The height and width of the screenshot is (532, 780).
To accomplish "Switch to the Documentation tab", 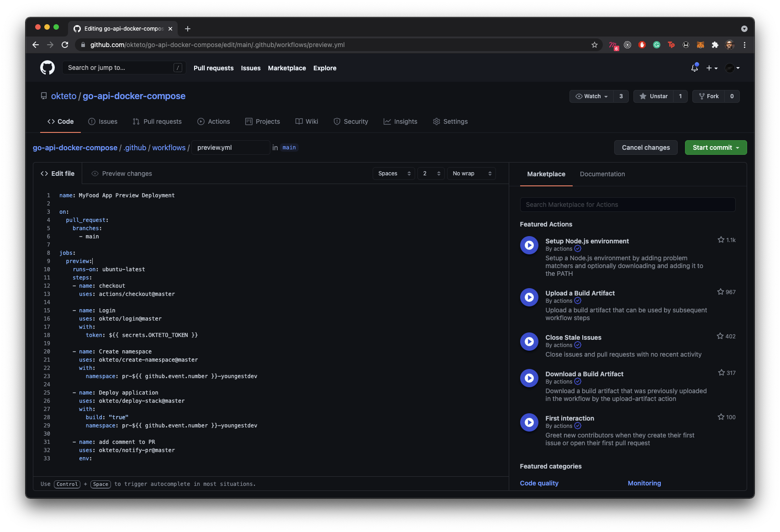I will click(602, 174).
